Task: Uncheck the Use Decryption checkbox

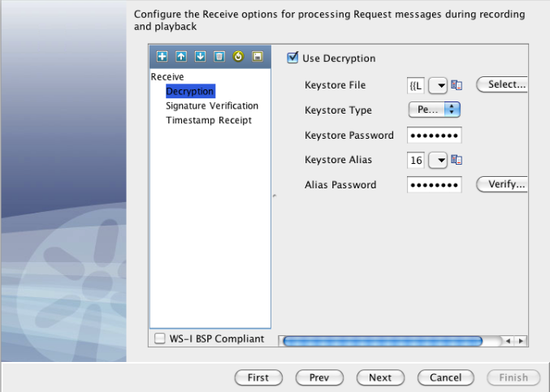Action: (x=292, y=58)
